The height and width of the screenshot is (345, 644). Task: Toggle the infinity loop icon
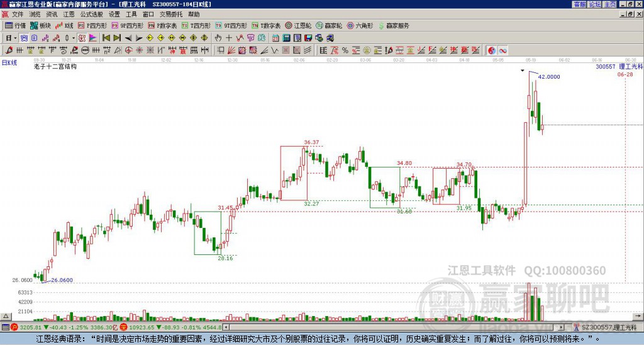click(502, 50)
